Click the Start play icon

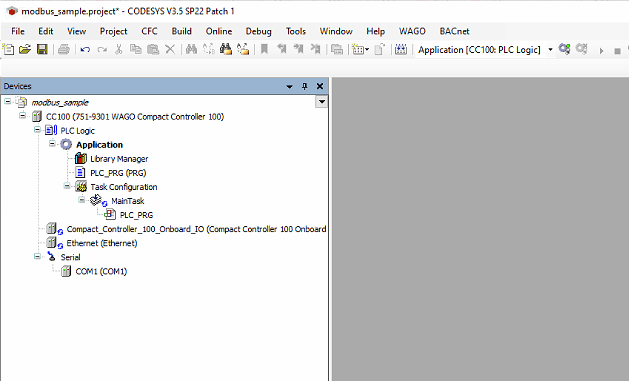tap(601, 51)
